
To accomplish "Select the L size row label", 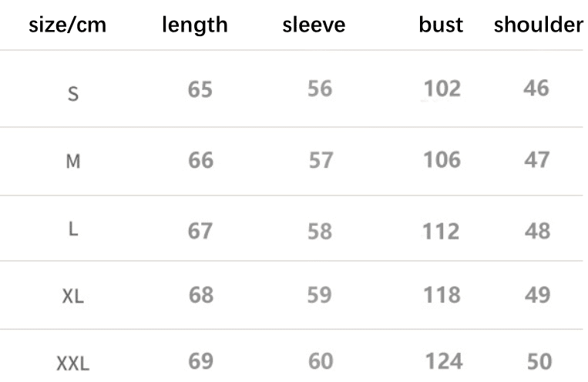I will pyautogui.click(x=73, y=229).
